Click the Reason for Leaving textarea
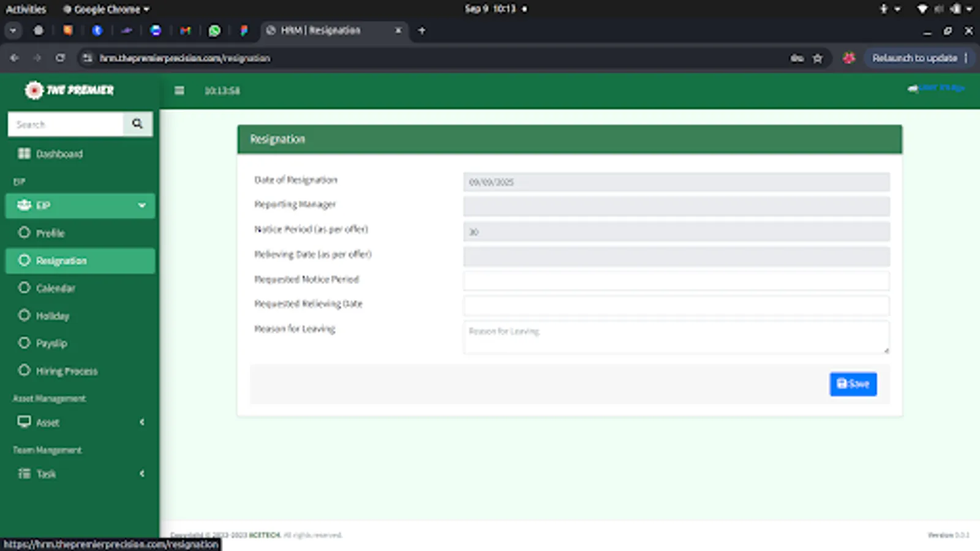 coord(676,337)
